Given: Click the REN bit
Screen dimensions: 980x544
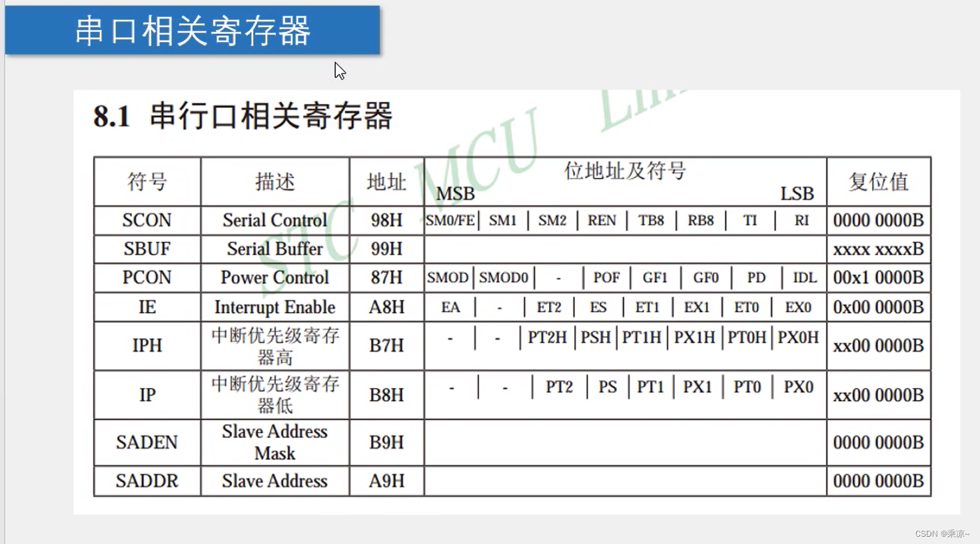Looking at the screenshot, I should 602,221.
